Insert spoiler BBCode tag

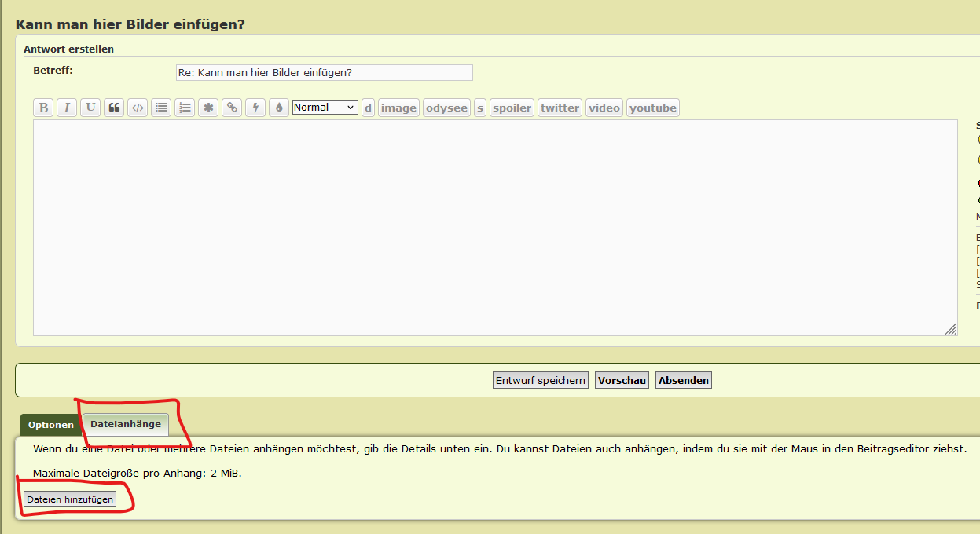[512, 108]
